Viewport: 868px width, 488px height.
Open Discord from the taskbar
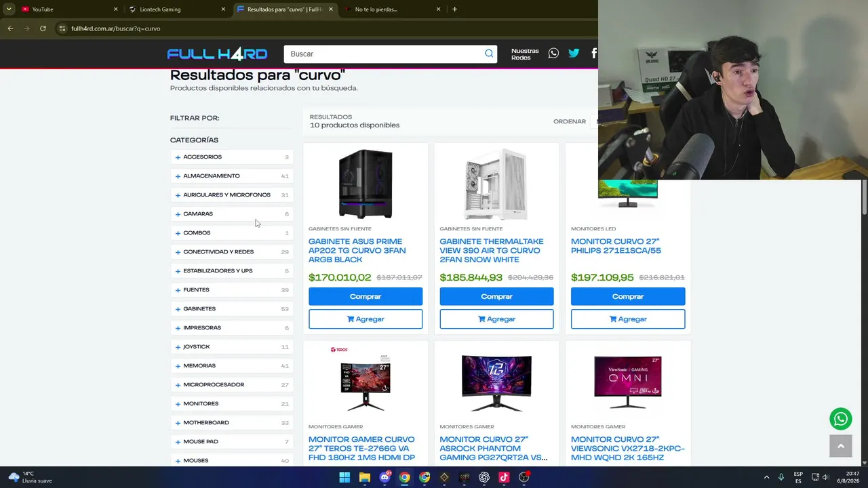point(384,477)
